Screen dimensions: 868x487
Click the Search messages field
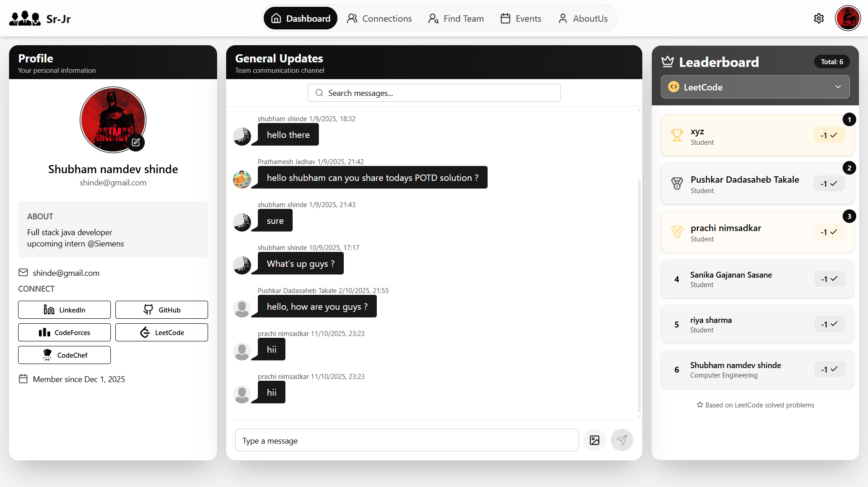(x=434, y=93)
